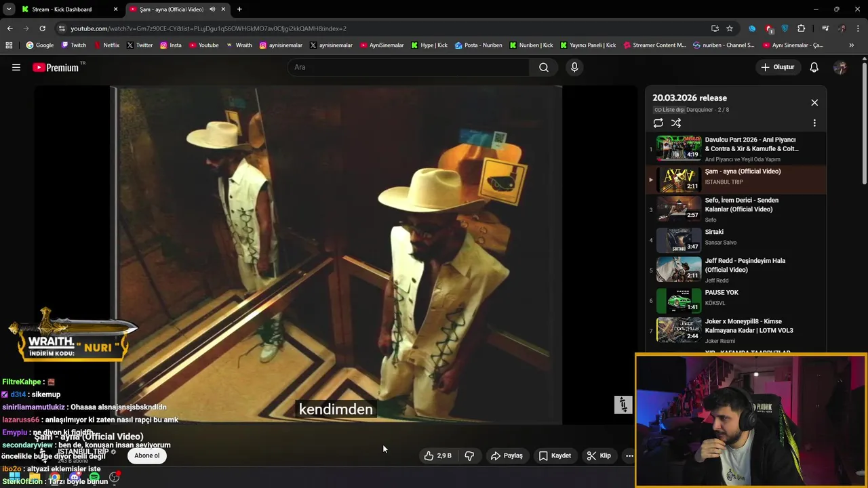
Task: View site information icon in address bar
Action: [61, 28]
